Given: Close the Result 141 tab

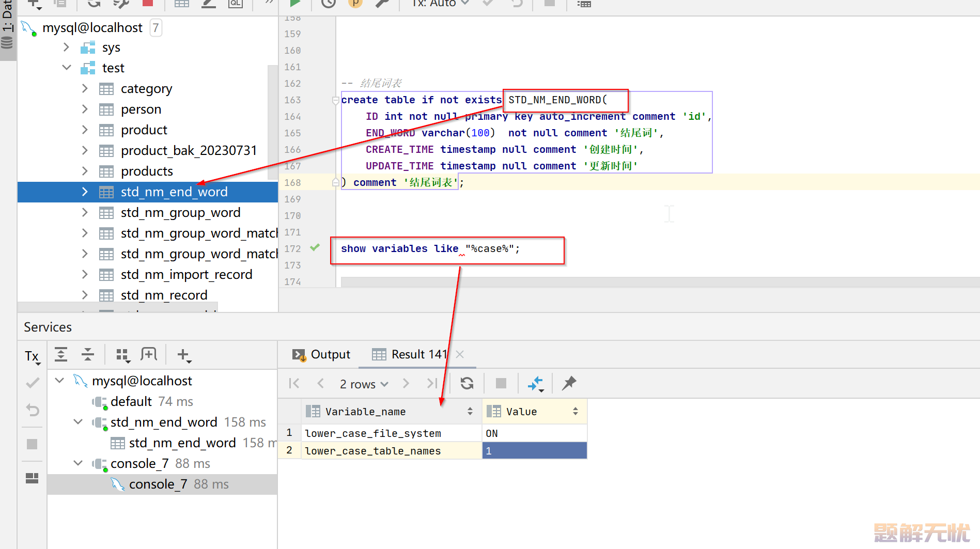Looking at the screenshot, I should [460, 354].
